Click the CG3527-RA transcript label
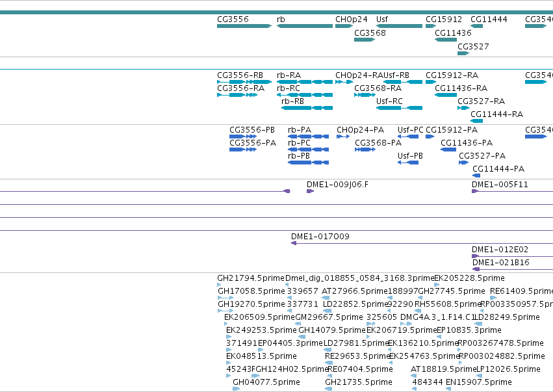This screenshot has height=392, width=553. pos(482,101)
